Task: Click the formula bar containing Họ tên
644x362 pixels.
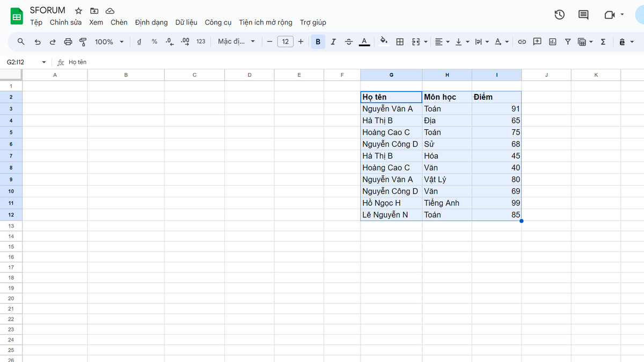Action: 354,62
